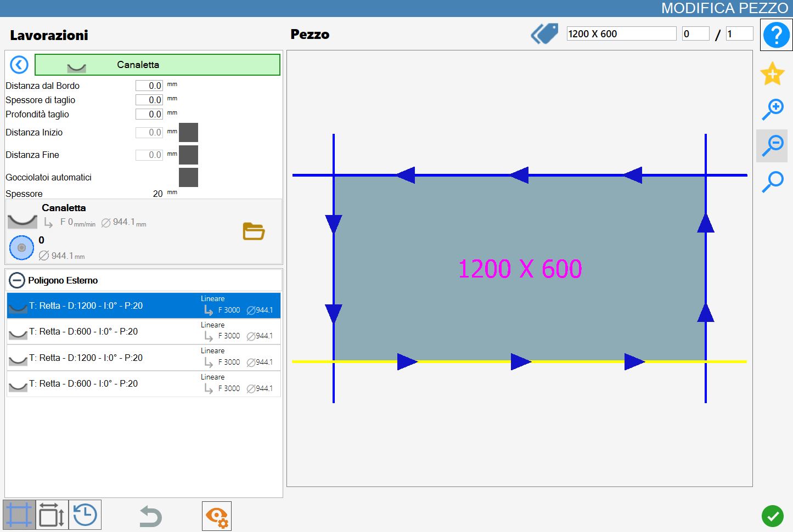Open tool folder icon in Canaletta panel
Screen dimensions: 793x532
coord(254,231)
